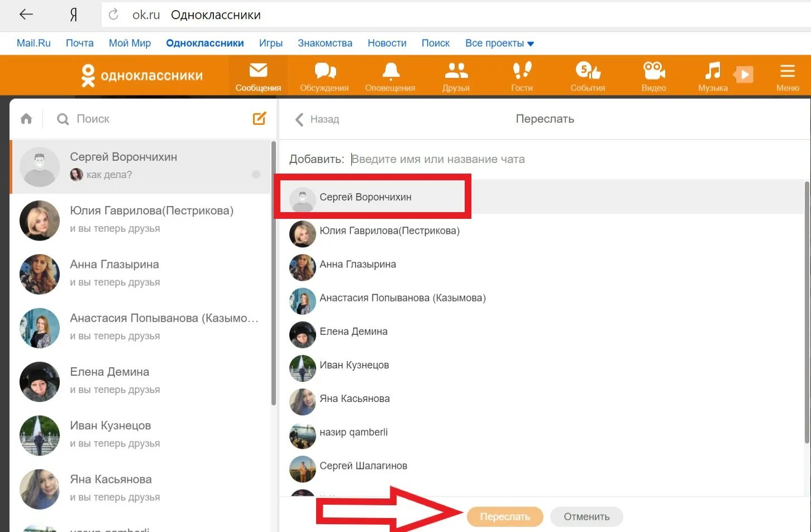Open the Меню hamburger icon

(x=788, y=76)
